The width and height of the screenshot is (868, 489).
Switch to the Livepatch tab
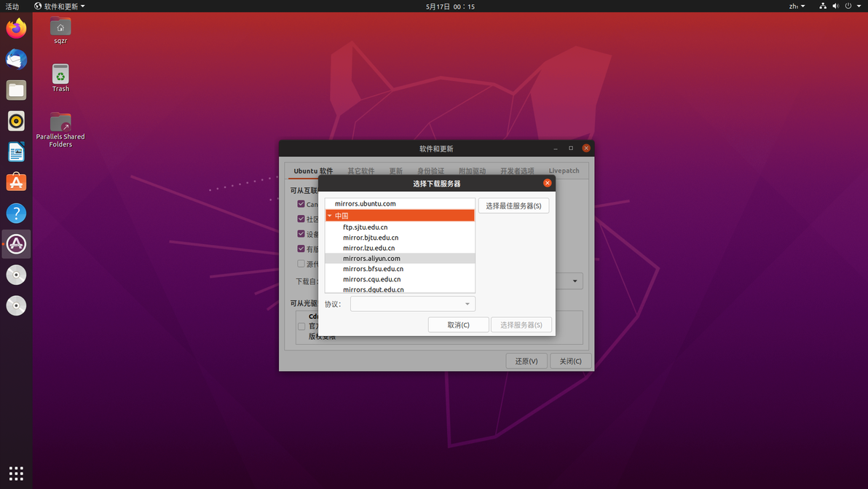[x=564, y=171]
